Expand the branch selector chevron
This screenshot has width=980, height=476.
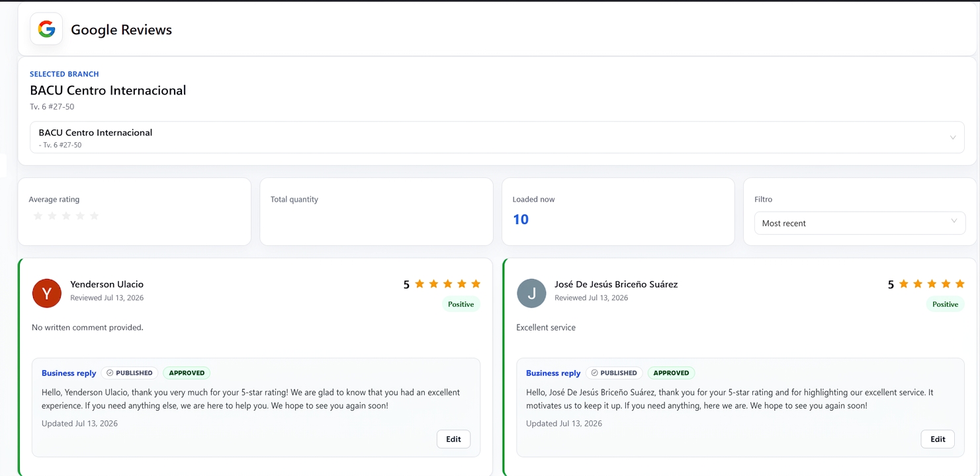pos(953,138)
